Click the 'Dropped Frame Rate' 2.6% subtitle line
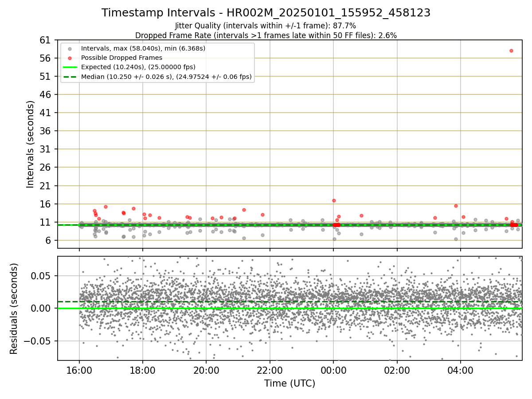Screen dimensions: 532x399 point(266,35)
